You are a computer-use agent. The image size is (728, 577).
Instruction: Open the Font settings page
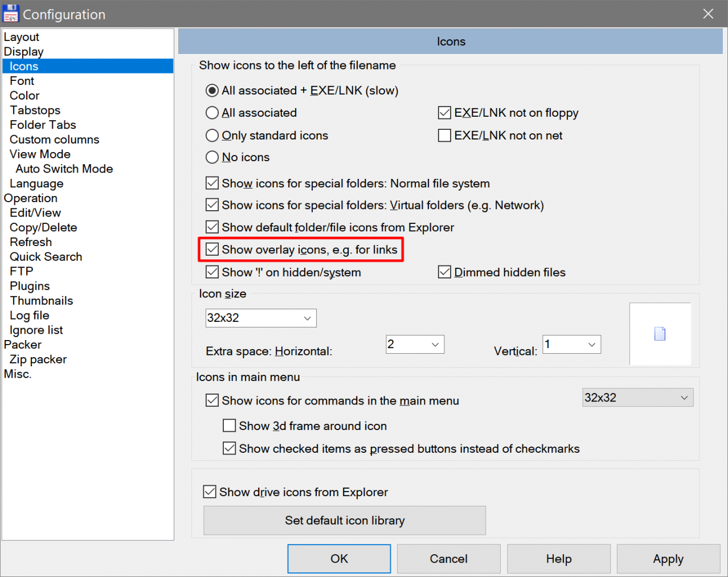[x=22, y=81]
